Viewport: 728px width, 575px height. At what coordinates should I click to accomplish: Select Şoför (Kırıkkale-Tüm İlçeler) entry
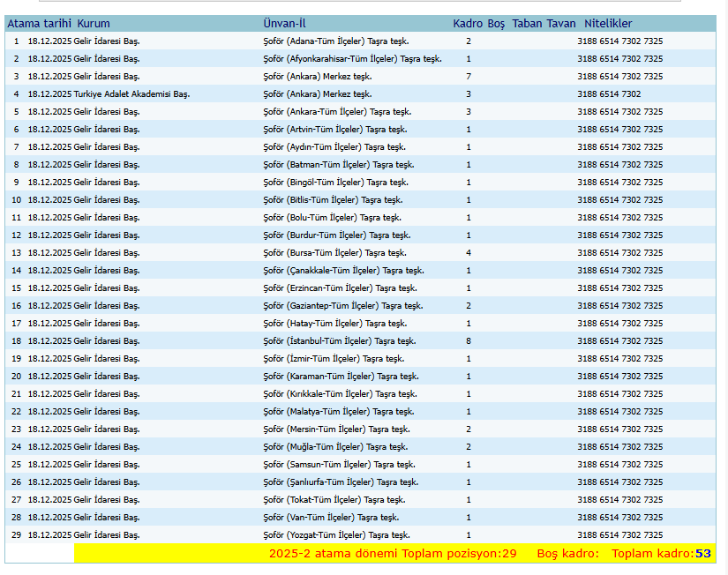(341, 394)
